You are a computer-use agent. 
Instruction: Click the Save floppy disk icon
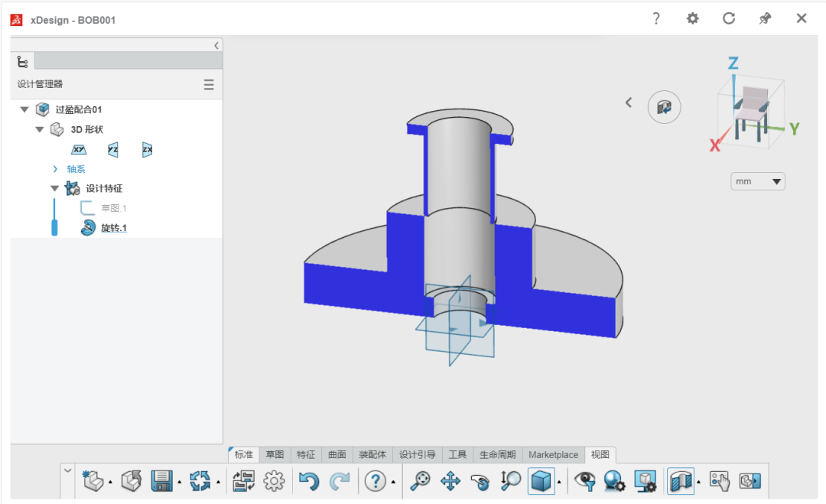coord(161,481)
